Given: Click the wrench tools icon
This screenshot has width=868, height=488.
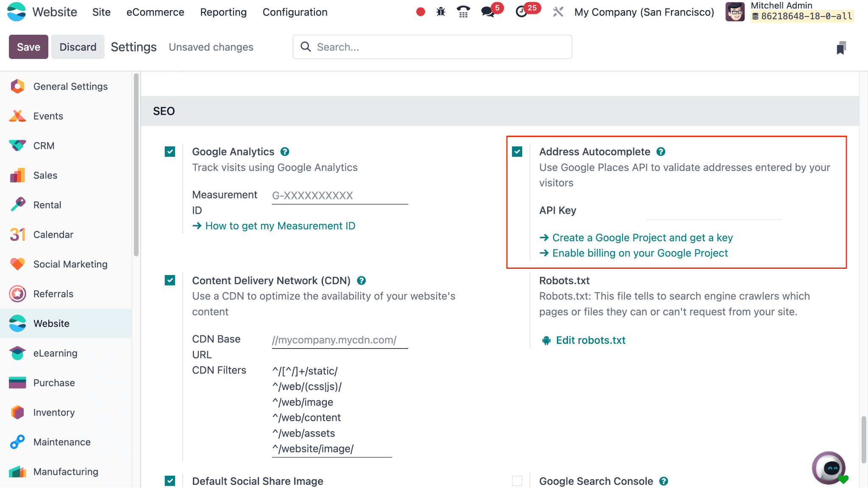Looking at the screenshot, I should [x=558, y=12].
